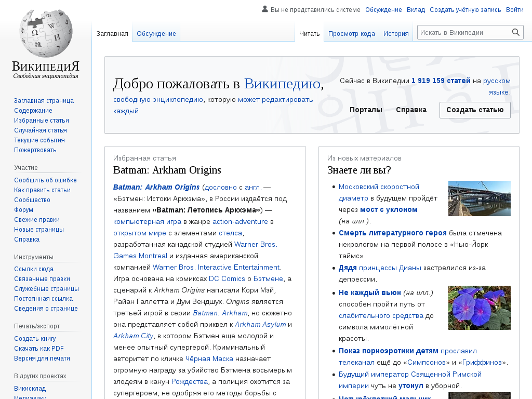Open мост с уклоном link

pos(389,210)
